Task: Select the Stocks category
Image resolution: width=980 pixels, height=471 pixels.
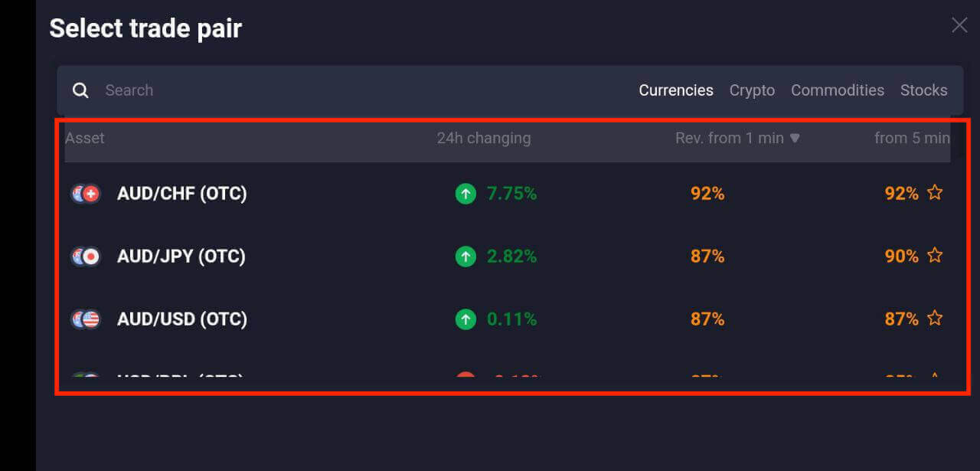Action: point(923,90)
